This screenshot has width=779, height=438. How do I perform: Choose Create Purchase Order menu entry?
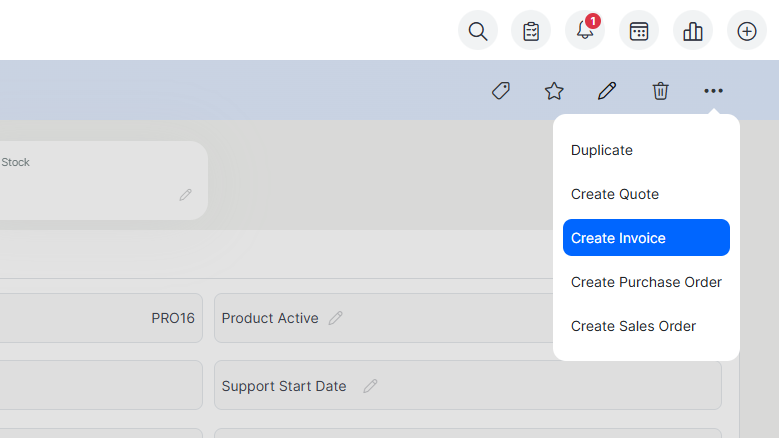[x=646, y=282]
